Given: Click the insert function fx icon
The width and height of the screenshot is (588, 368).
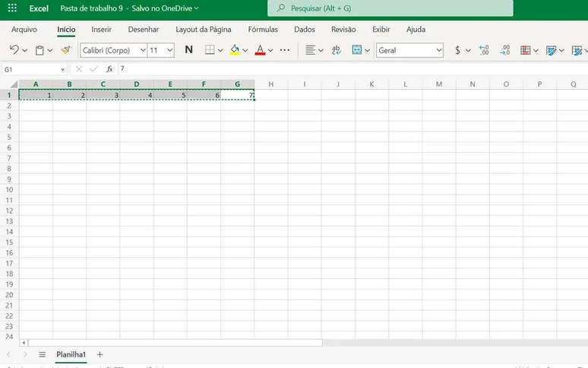Looking at the screenshot, I should (x=109, y=69).
